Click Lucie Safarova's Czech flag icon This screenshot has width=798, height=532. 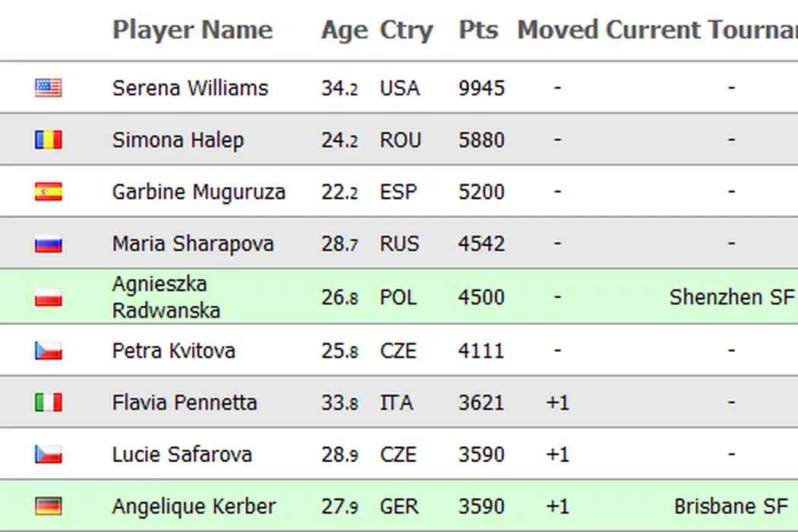click(x=48, y=454)
